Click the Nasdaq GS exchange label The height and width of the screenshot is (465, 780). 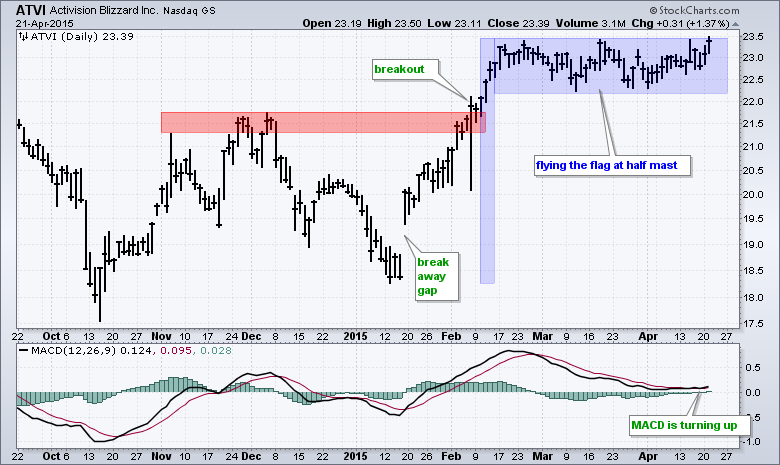190,10
